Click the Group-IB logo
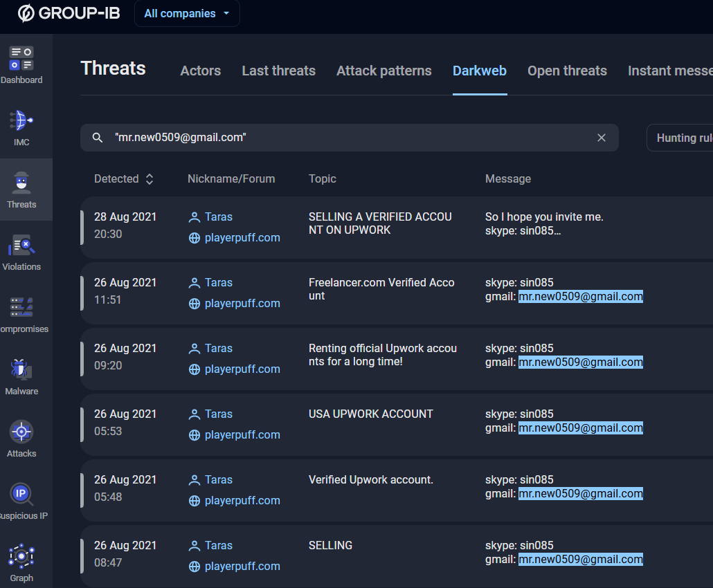The image size is (713, 588). pos(67,12)
